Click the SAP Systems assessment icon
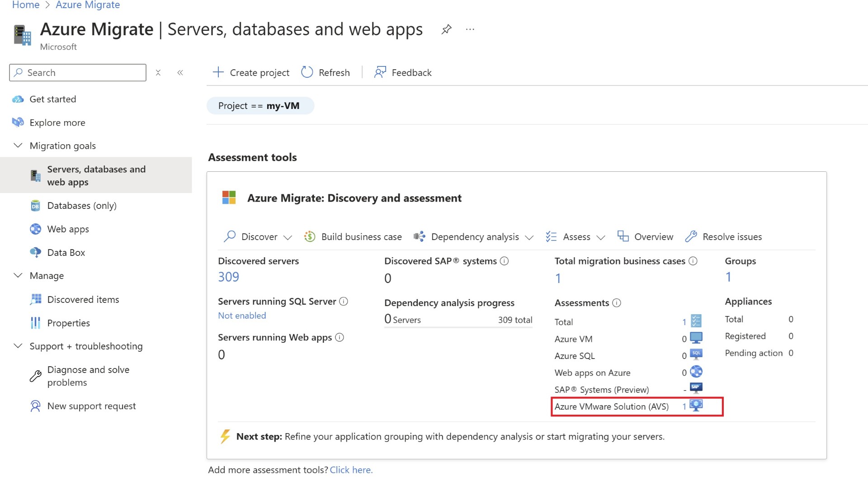Viewport: 868px width, 486px height. coord(696,388)
